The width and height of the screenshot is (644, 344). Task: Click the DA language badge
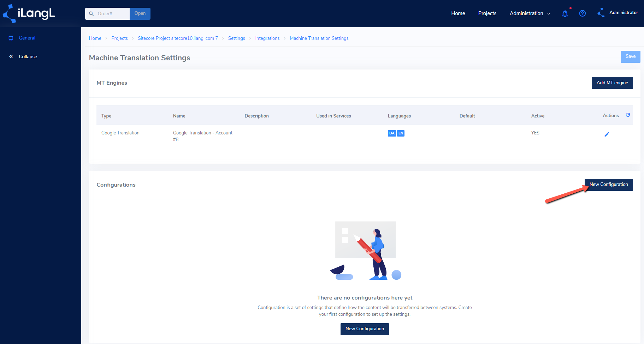(392, 133)
